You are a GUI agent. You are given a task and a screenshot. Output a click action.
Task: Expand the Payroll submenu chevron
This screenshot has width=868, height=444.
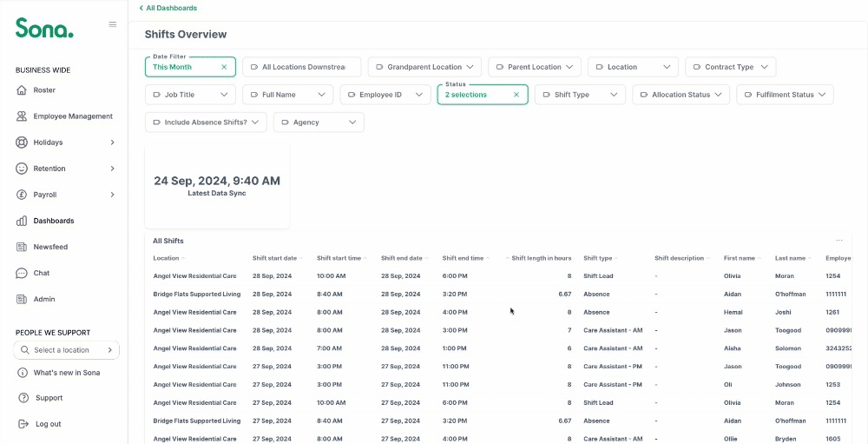click(112, 195)
